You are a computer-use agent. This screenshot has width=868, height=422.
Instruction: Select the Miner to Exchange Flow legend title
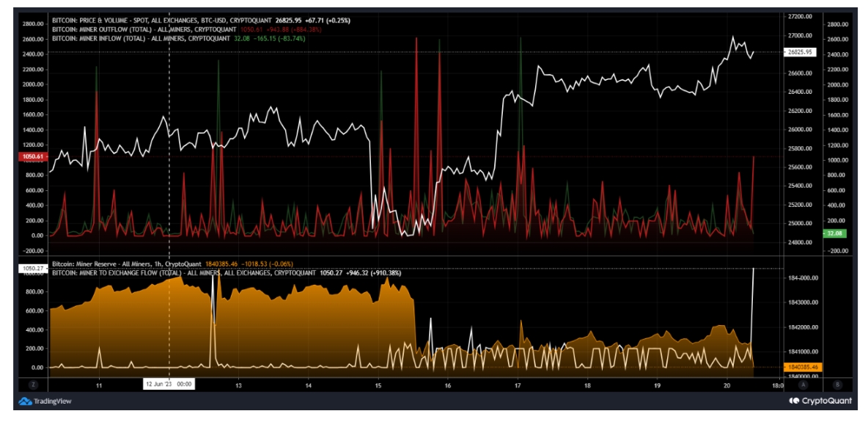pos(183,273)
